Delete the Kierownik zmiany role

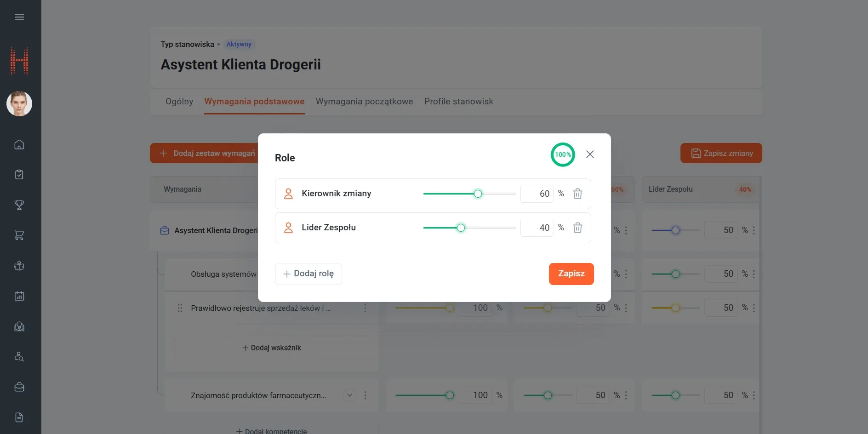(577, 194)
